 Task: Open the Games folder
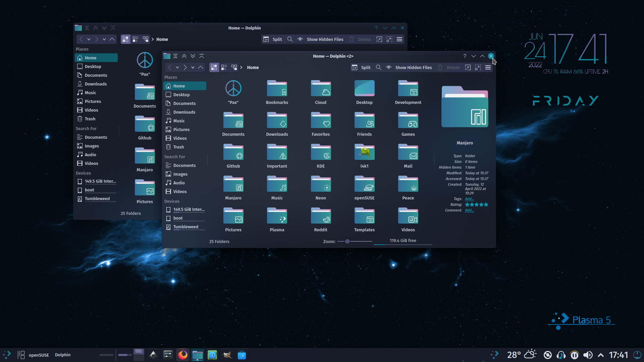pos(408,124)
